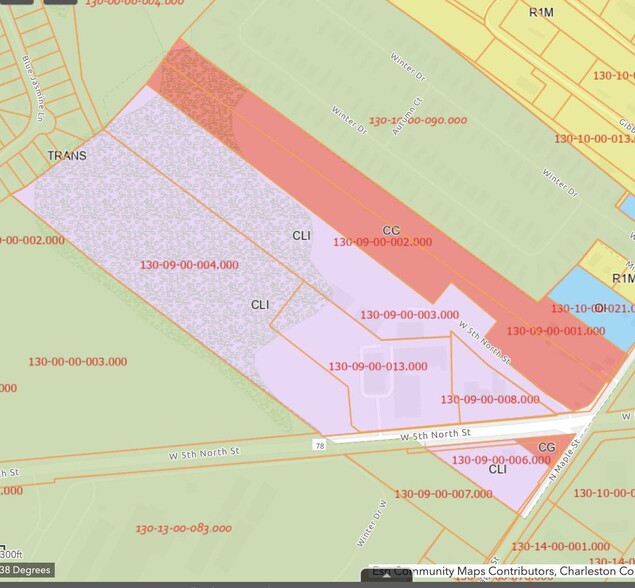Click parcel 130-09-00-007.000
The image size is (635, 588).
coord(443,494)
